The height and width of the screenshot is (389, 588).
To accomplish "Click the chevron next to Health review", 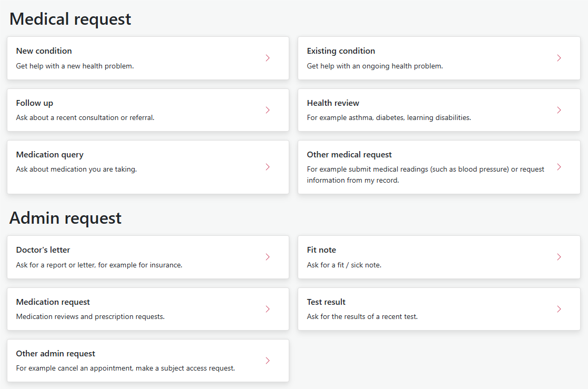I will pos(559,110).
